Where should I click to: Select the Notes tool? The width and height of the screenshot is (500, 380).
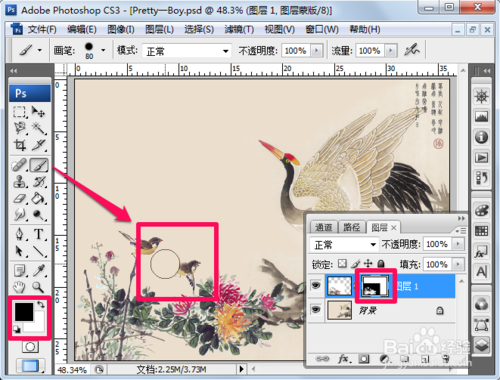(x=20, y=271)
